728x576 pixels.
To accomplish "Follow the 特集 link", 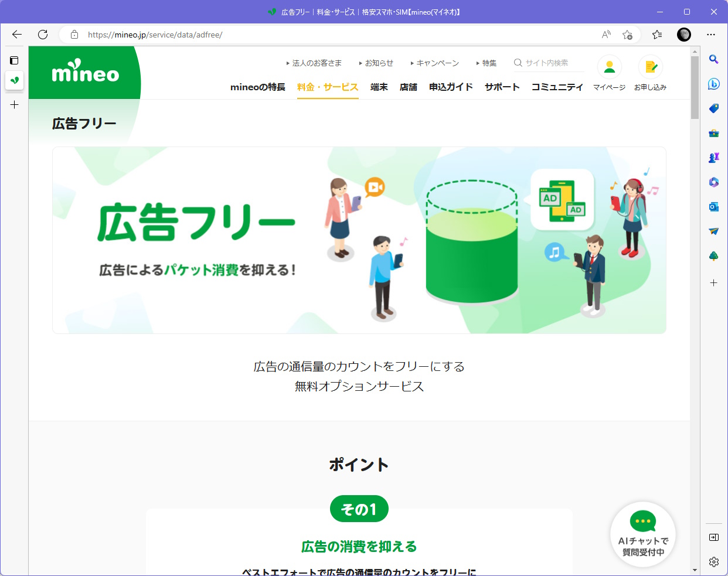I will coord(487,63).
